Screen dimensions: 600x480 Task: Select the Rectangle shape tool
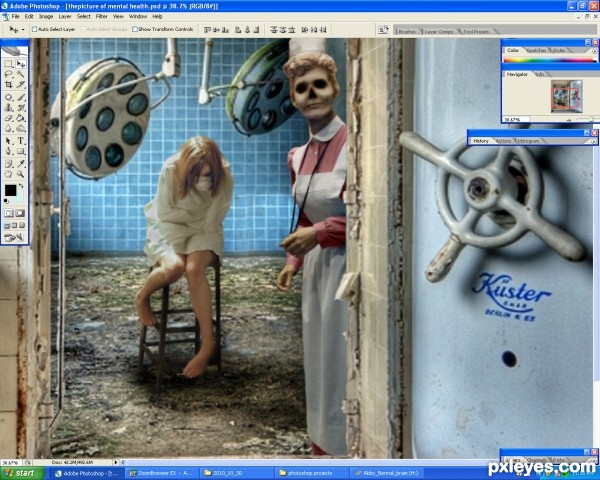[21, 152]
